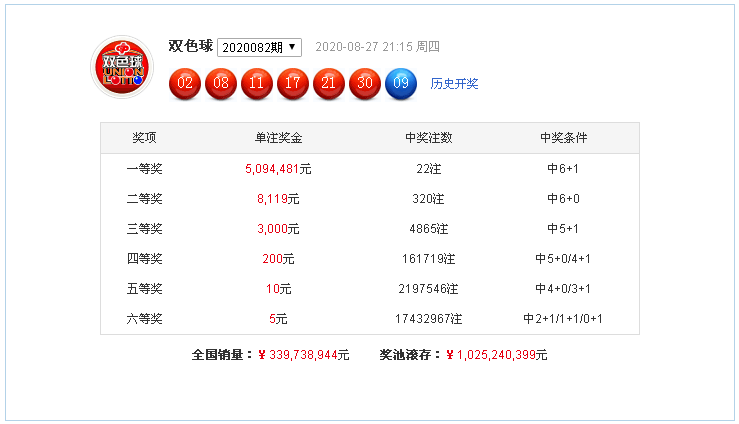Click the 四等奖 row label
The image size is (739, 424).
(144, 259)
